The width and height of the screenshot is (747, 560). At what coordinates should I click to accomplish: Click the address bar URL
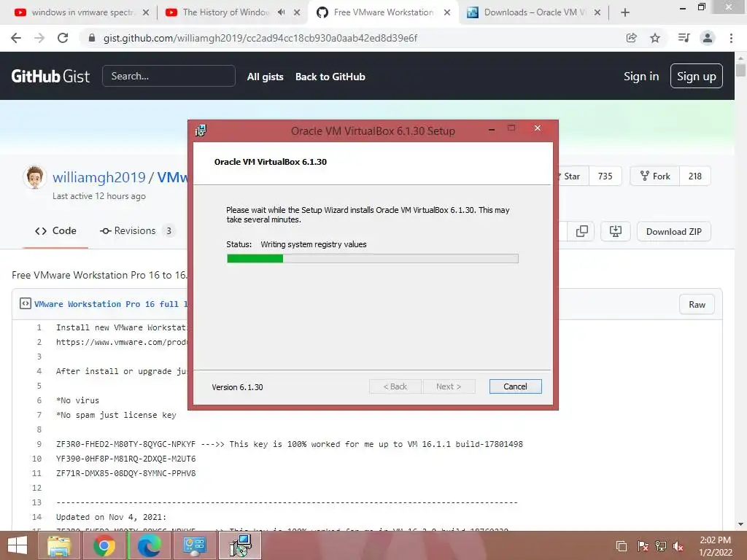(x=260, y=38)
